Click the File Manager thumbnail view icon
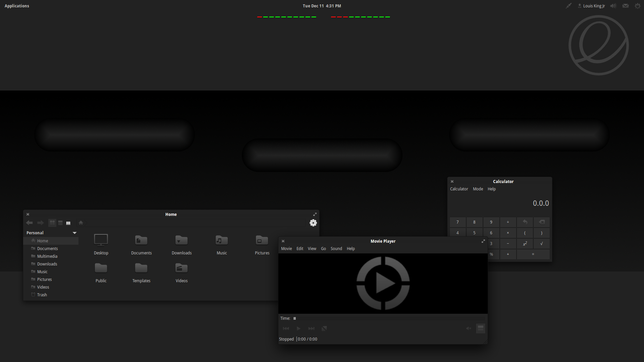The width and height of the screenshot is (644, 362). [52, 222]
